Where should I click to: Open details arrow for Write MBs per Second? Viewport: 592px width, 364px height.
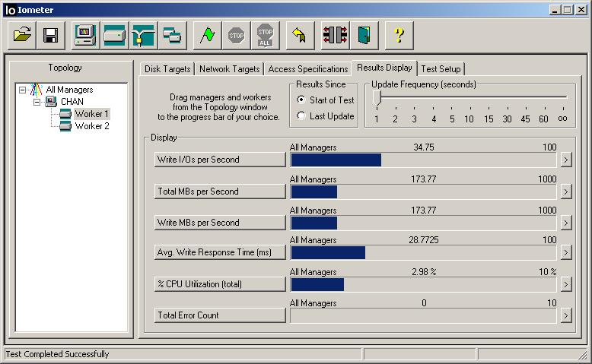pos(565,223)
